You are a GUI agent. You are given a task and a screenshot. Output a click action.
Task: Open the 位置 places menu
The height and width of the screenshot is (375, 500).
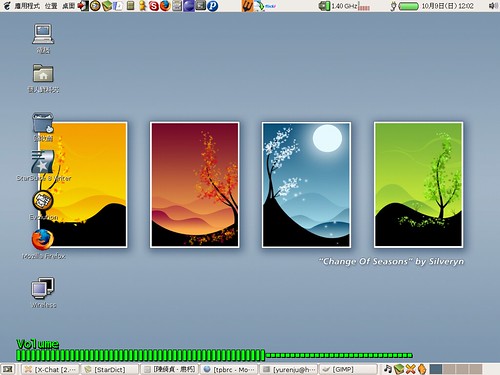click(51, 6)
